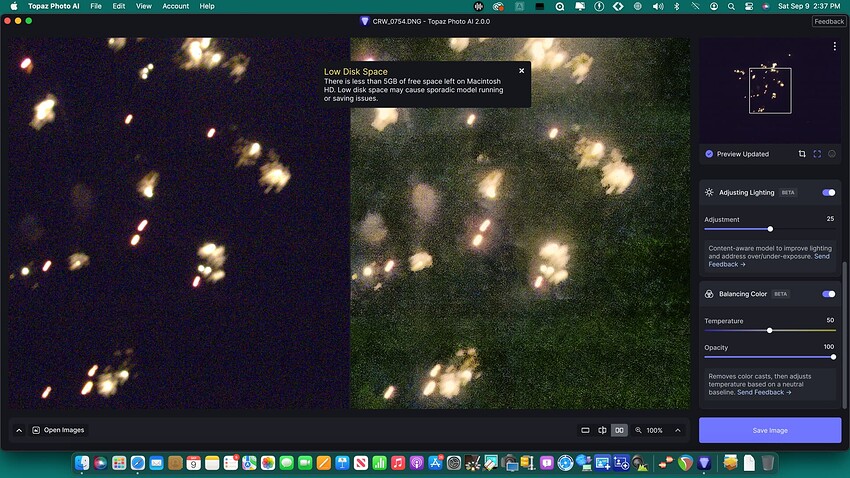The width and height of the screenshot is (850, 478).
Task: Open Mail from the dock
Action: point(157,463)
